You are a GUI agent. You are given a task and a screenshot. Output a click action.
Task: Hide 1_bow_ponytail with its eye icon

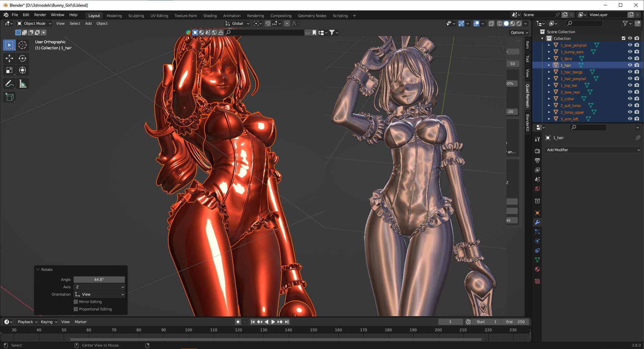point(630,45)
